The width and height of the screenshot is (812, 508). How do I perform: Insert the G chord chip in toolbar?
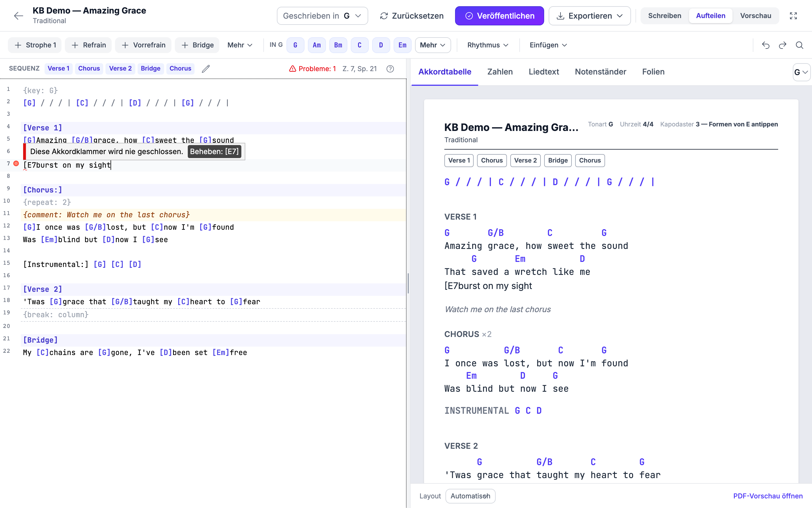click(295, 45)
